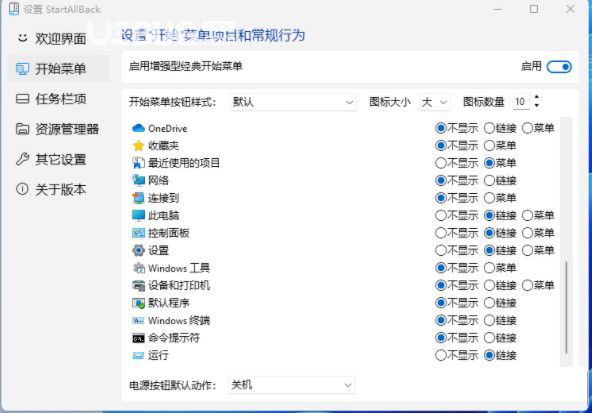This screenshot has width=592, height=413.
Task: Click the start menu icon beside 开始菜单
Action: point(22,69)
